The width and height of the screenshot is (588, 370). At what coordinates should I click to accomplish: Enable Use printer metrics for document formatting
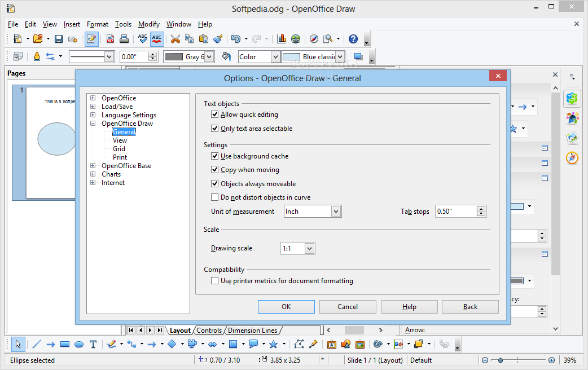tap(215, 281)
